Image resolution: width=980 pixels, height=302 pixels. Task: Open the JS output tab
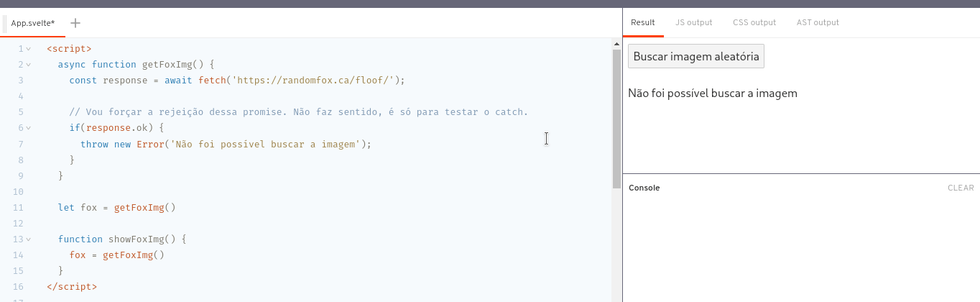tap(694, 22)
